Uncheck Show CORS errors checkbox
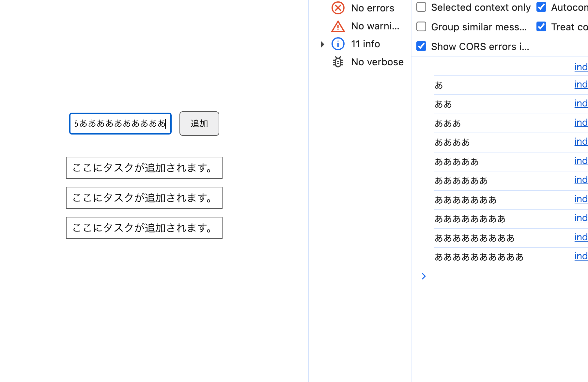The image size is (588, 382). coord(421,46)
